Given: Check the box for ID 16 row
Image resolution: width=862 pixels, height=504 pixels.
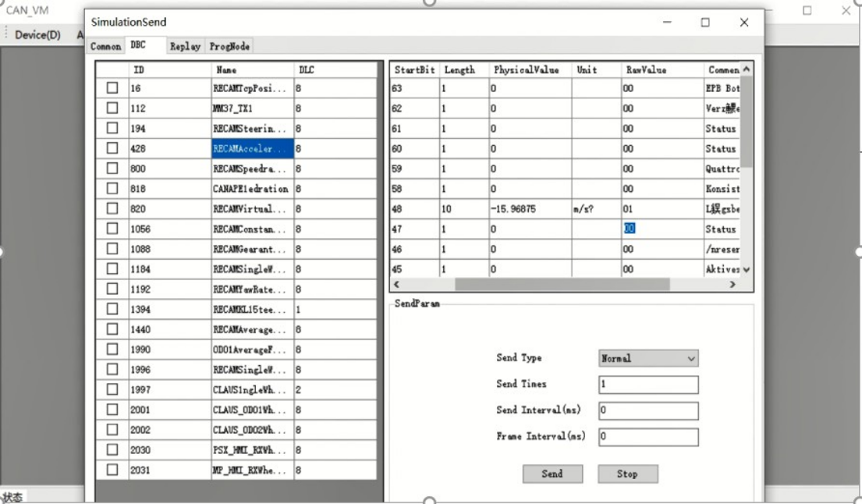Looking at the screenshot, I should click(112, 88).
